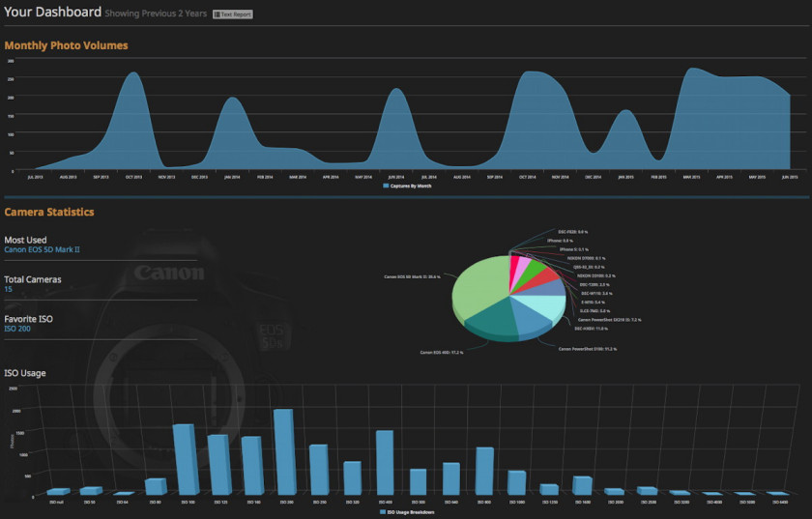The height and width of the screenshot is (519, 812).
Task: Click the APR 2014 axis label
Action: pyautogui.click(x=331, y=177)
